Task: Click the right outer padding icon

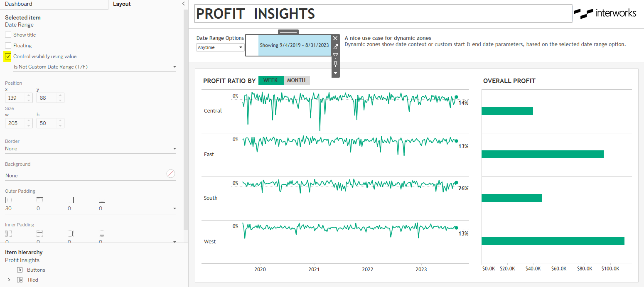Action: click(71, 200)
